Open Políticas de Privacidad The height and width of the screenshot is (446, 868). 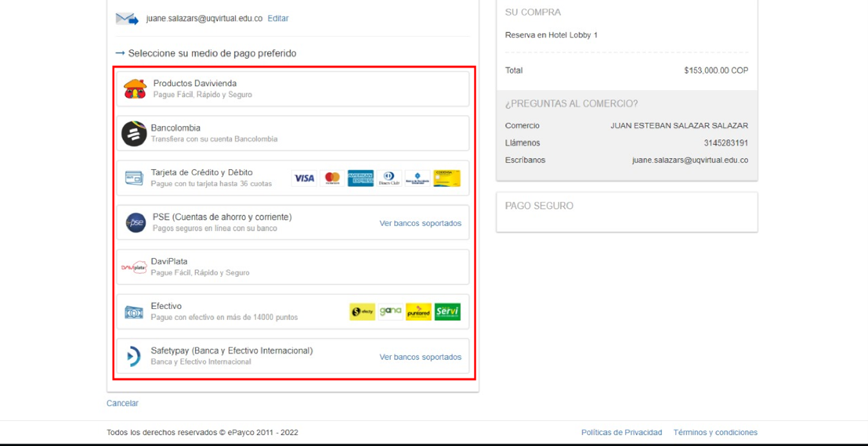point(622,432)
